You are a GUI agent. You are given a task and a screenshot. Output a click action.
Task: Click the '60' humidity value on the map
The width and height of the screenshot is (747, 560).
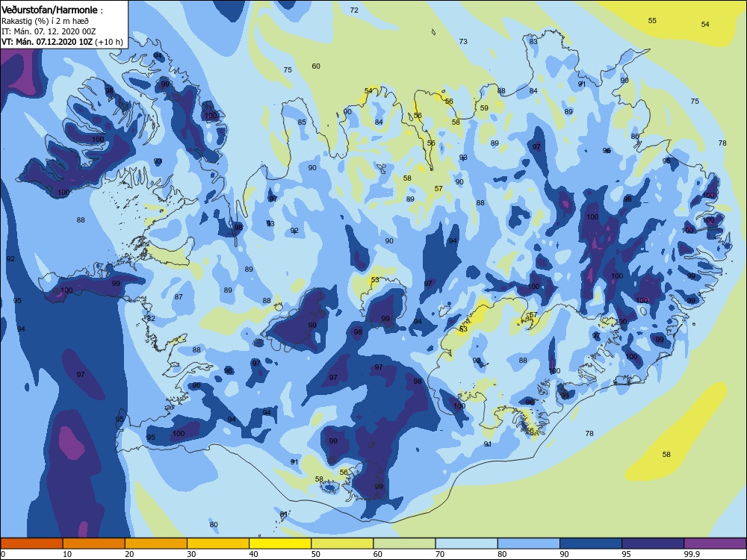pos(316,66)
